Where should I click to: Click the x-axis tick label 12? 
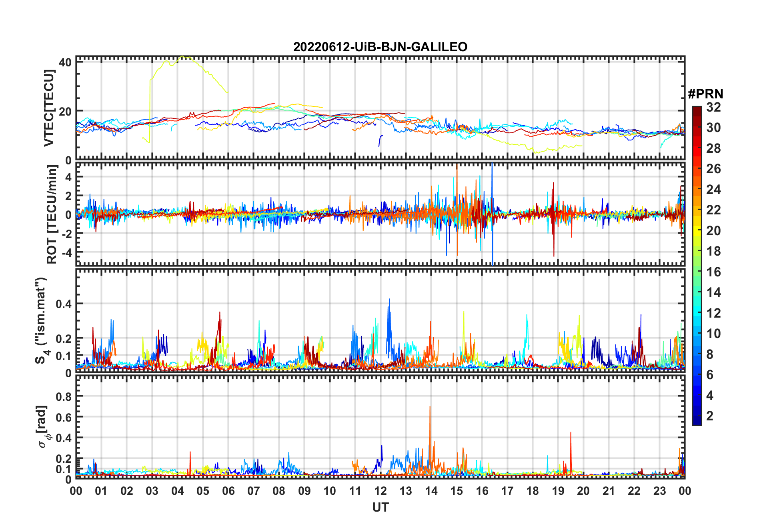pos(380,491)
